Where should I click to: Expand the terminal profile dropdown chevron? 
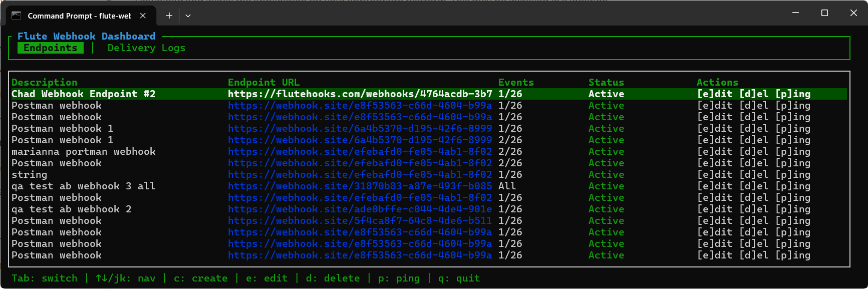[188, 16]
